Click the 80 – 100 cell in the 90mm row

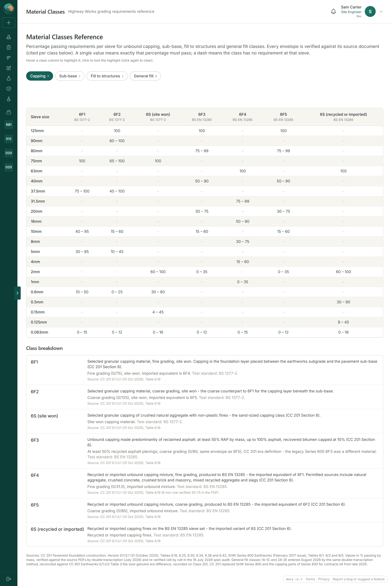pyautogui.click(x=117, y=141)
